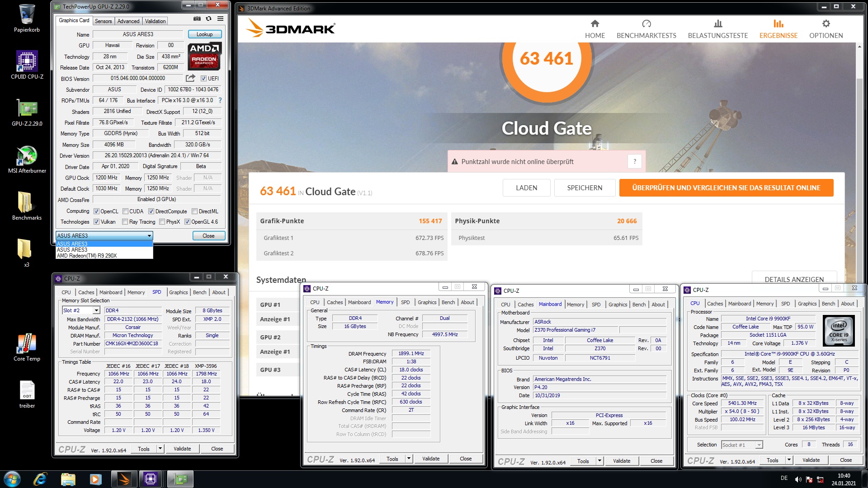Click the 3DMark vertical scrollbar
The height and width of the screenshot is (488, 868).
[x=860, y=181]
